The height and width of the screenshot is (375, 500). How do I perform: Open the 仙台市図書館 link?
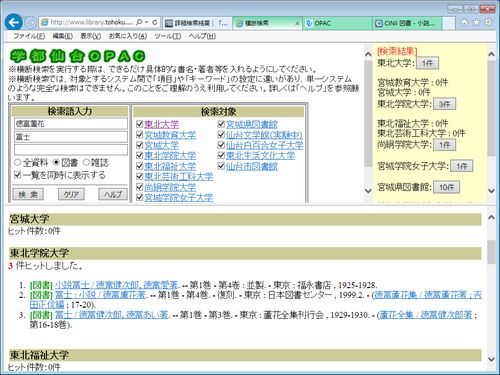(252, 166)
